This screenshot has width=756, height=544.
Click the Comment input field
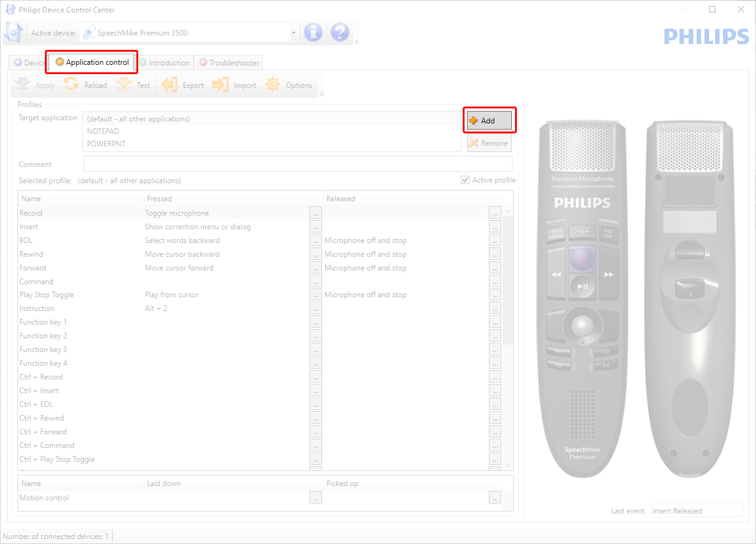(298, 164)
